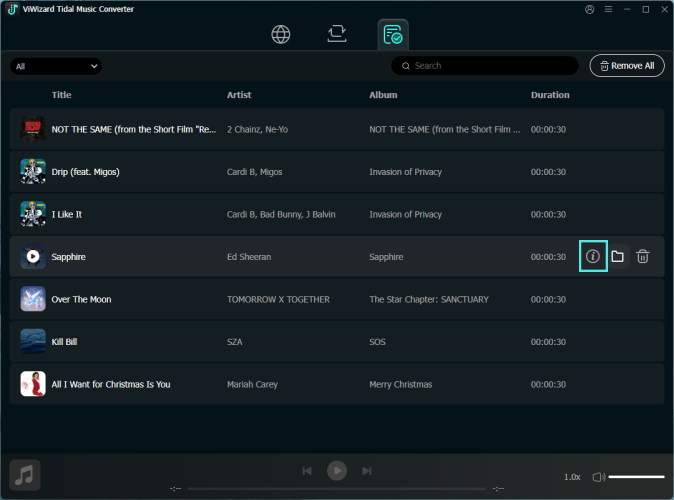Expand the All filter dropdown
Screen dimensions: 674x500
click(x=56, y=66)
